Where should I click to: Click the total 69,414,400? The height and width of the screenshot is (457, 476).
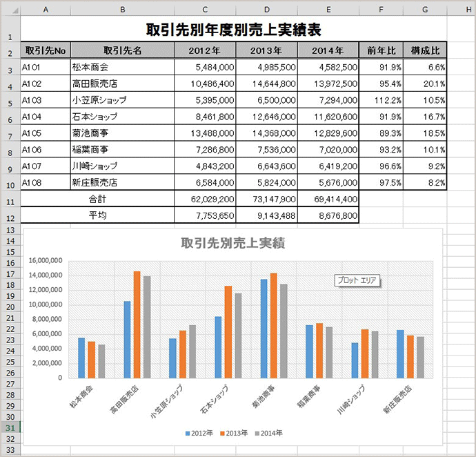pyautogui.click(x=328, y=199)
